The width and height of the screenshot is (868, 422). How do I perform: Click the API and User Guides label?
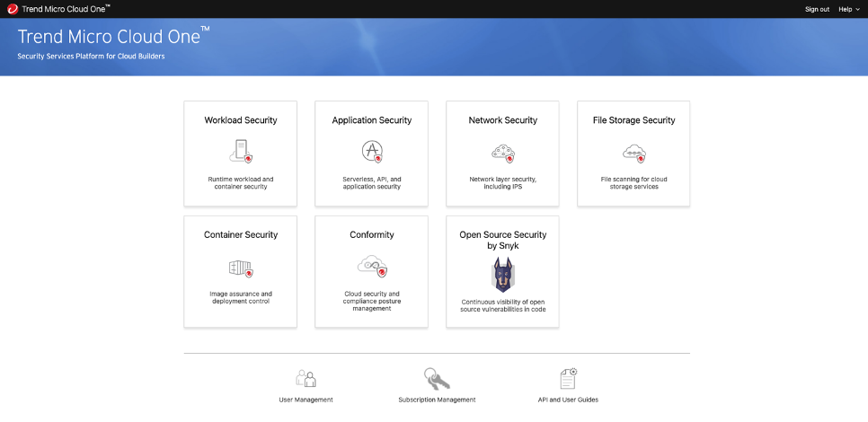[x=569, y=400]
